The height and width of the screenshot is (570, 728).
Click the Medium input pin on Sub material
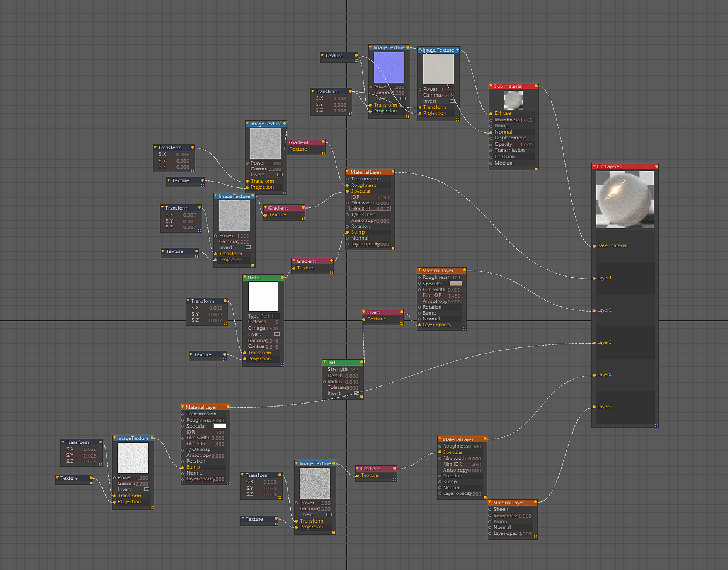pyautogui.click(x=491, y=163)
